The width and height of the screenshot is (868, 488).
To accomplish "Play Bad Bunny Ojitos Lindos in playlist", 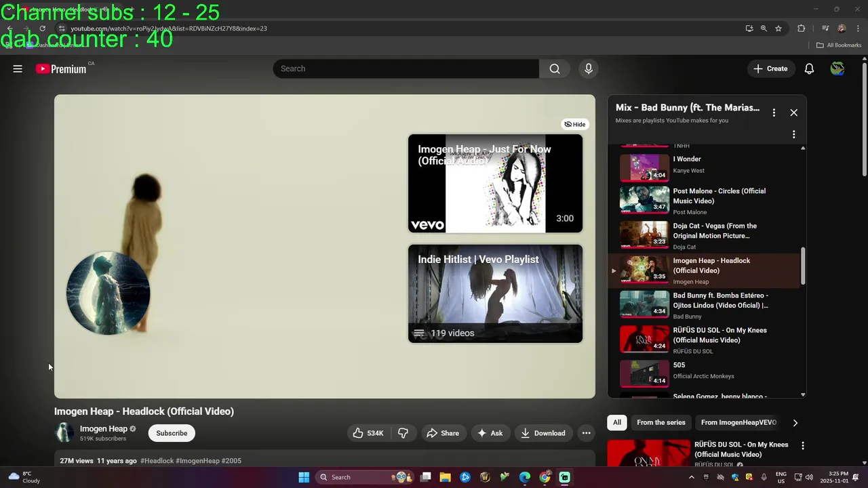I will pyautogui.click(x=705, y=305).
